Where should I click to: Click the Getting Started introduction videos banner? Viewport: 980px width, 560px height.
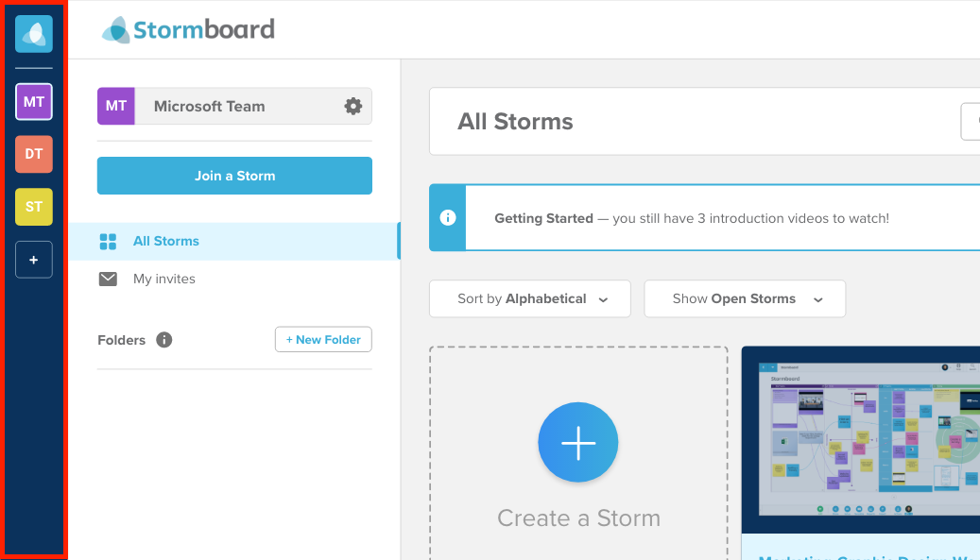(691, 218)
